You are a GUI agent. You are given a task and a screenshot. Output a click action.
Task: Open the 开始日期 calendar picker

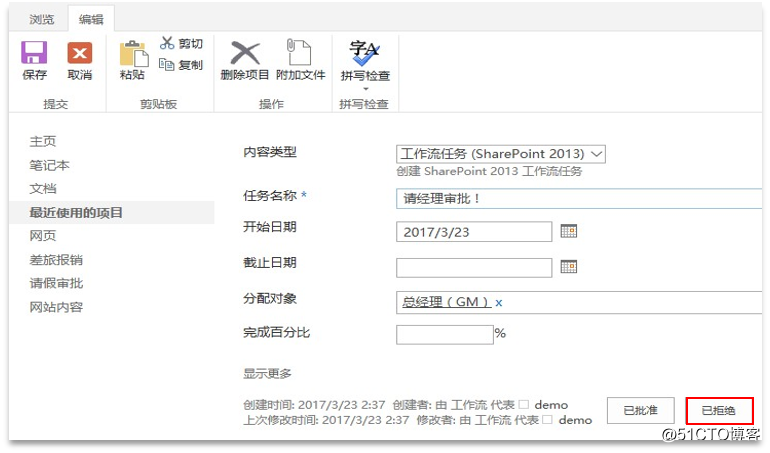(x=569, y=231)
